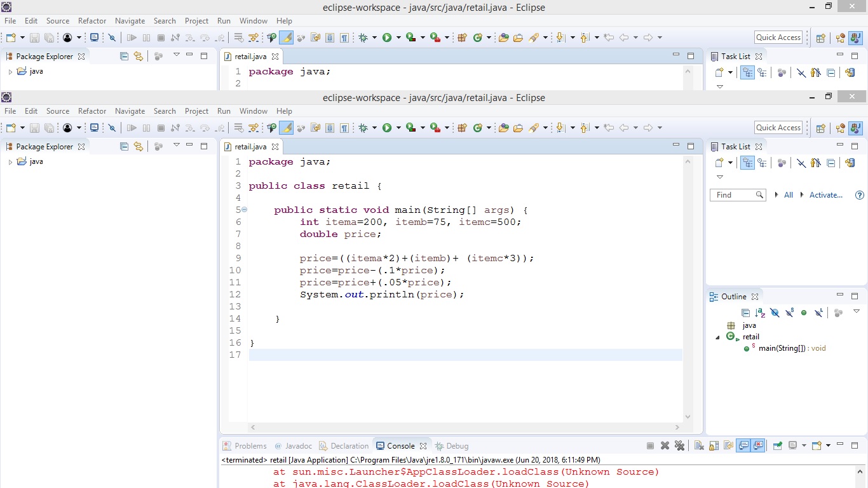Switch to the Problems tab
Viewport: 868px width, 488px height.
pyautogui.click(x=245, y=446)
